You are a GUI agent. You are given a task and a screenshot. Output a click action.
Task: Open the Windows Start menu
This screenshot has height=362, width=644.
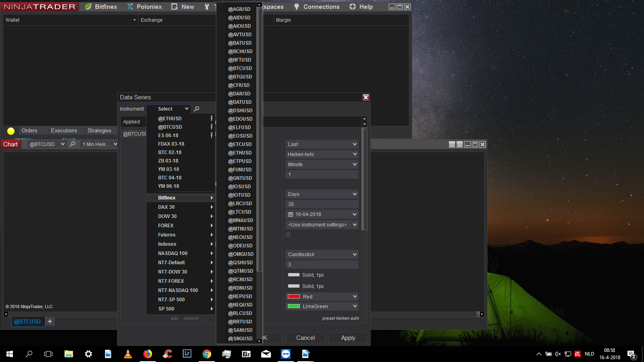(x=10, y=354)
